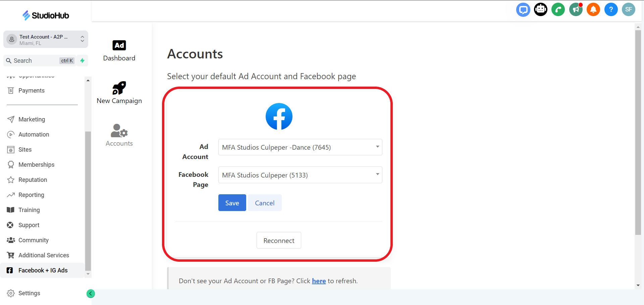Open Sites in the sidebar
This screenshot has height=305, width=644.
tap(42, 150)
